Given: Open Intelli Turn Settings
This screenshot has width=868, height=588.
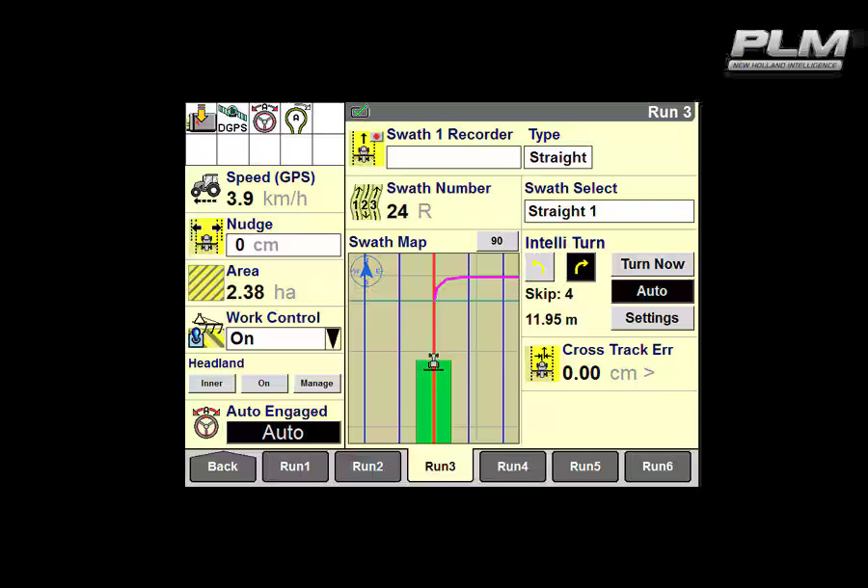Looking at the screenshot, I should (652, 318).
